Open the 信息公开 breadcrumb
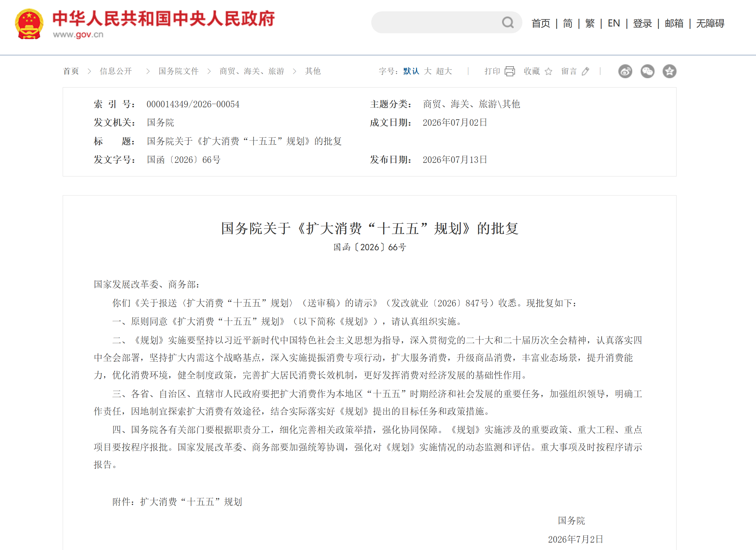756x550 pixels. point(116,71)
